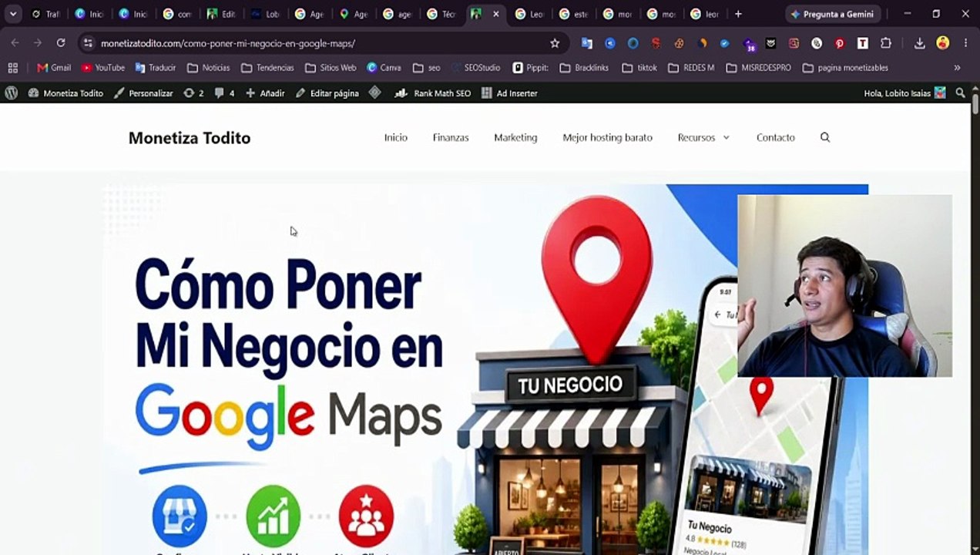Open a new browser tab

[738, 14]
